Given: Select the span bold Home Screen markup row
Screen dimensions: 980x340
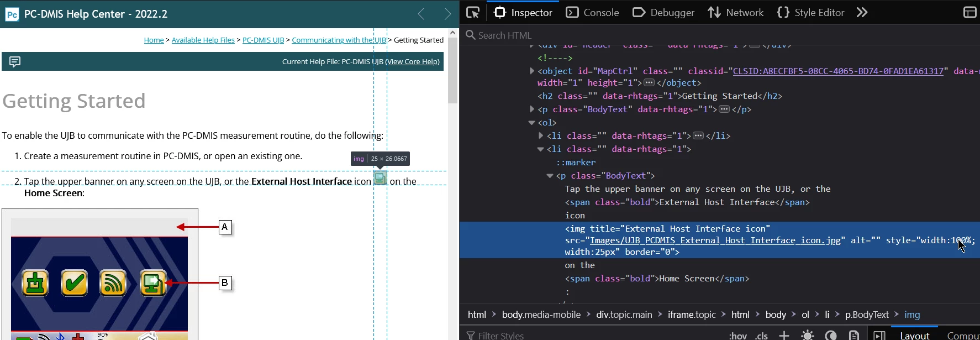Looking at the screenshot, I should (x=657, y=279).
